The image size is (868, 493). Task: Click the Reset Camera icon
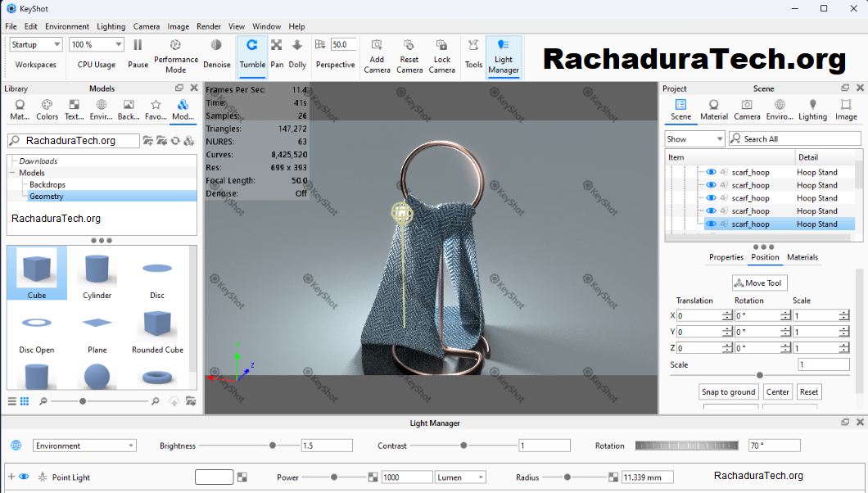point(409,45)
